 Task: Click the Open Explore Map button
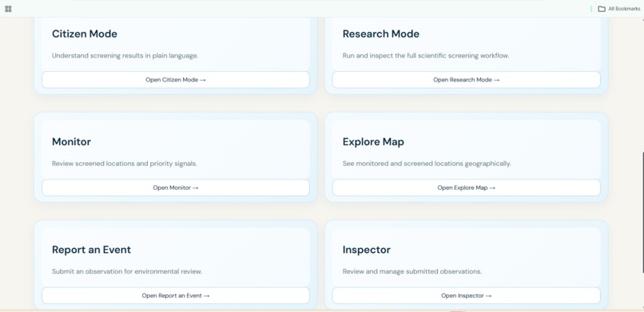pos(466,188)
